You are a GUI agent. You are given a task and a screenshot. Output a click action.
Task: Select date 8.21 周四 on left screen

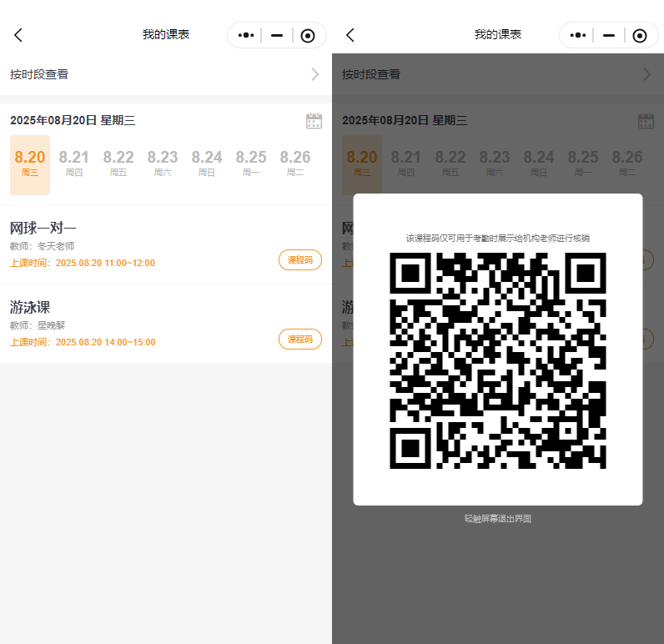tap(74, 163)
